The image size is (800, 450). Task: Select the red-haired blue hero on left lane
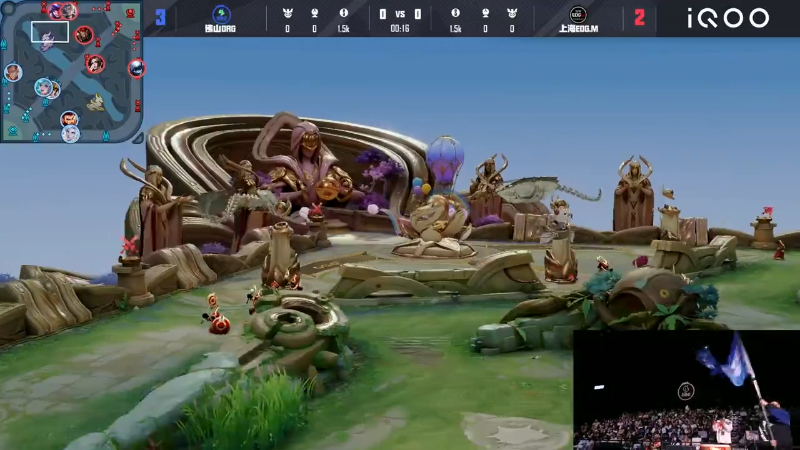pyautogui.click(x=13, y=72)
